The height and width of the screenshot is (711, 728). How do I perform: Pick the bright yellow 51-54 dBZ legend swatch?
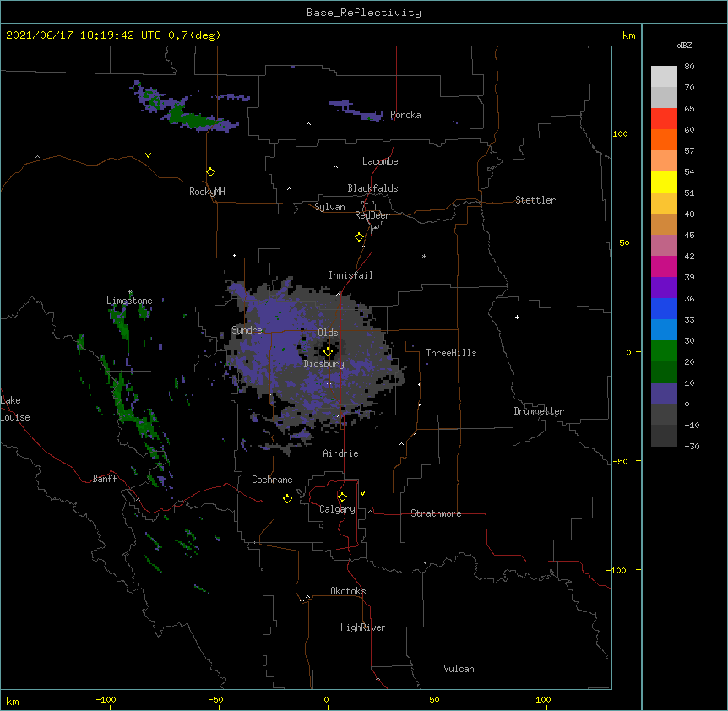point(664,182)
